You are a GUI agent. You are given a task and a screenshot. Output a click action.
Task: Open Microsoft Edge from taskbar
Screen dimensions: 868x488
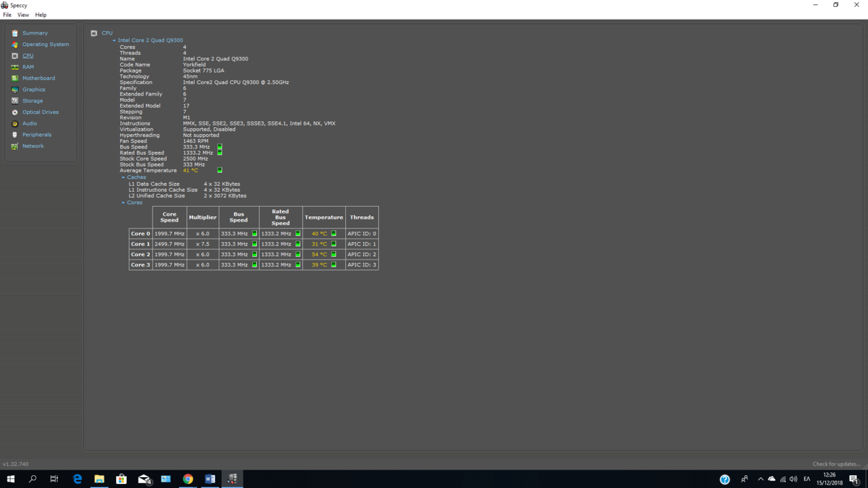(77, 479)
